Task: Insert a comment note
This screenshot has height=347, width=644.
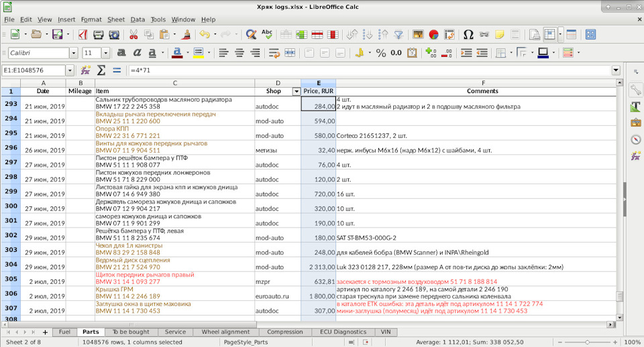Action: coord(500,34)
